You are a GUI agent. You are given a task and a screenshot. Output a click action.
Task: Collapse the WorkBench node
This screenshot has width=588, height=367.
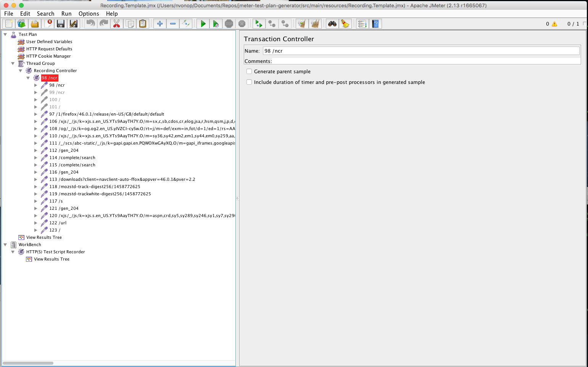[5, 245]
